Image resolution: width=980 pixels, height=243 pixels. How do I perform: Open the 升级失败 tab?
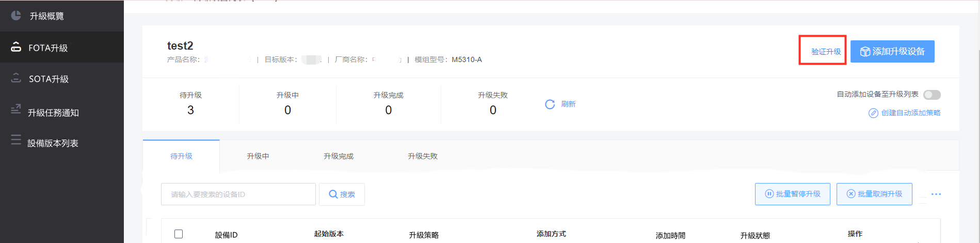[x=423, y=156]
